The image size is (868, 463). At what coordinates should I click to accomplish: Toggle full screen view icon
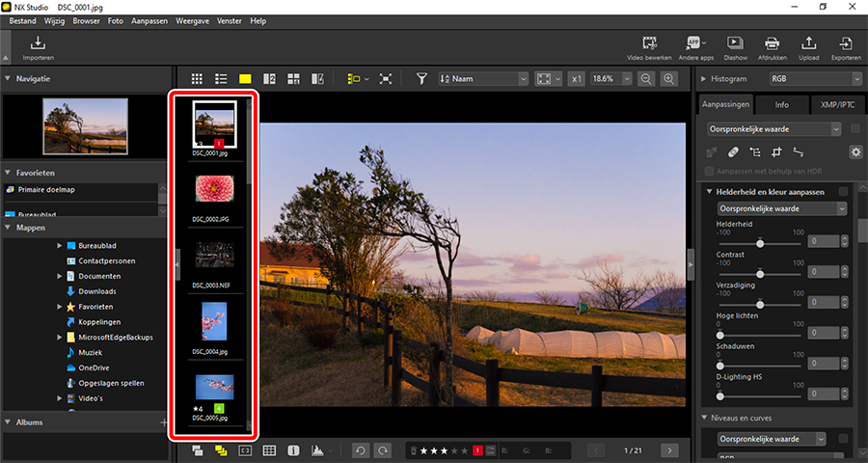[x=386, y=79]
